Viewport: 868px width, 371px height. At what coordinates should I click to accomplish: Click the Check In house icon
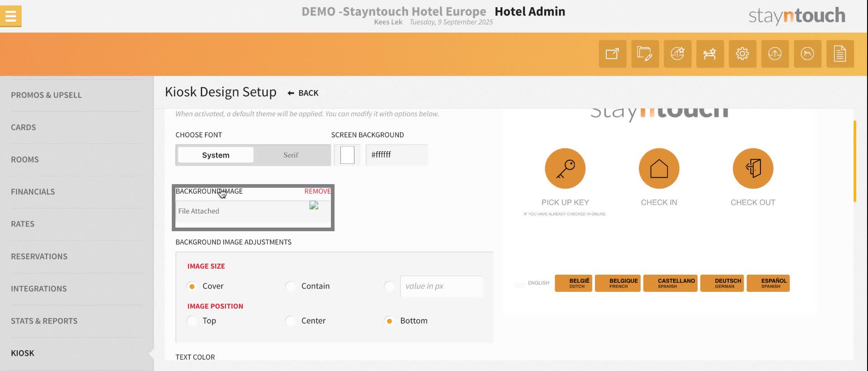tap(659, 168)
